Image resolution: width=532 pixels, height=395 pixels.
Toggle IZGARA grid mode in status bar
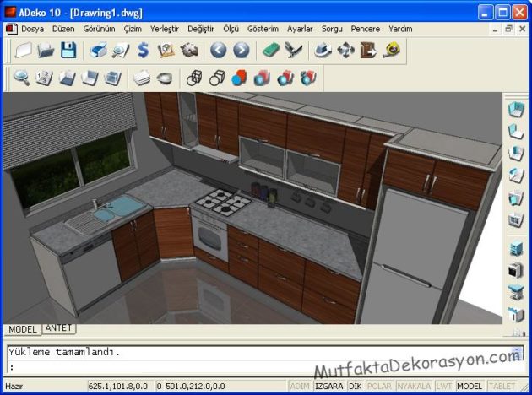tap(329, 386)
